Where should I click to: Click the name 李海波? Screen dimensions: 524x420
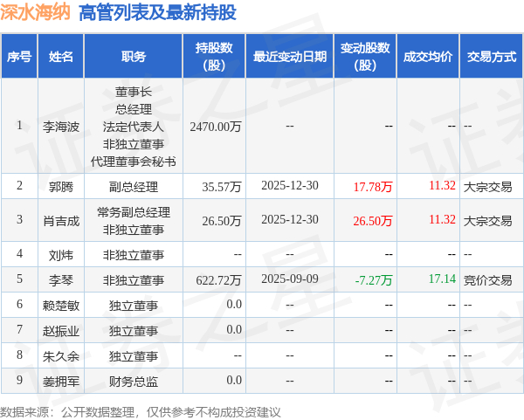pyautogui.click(x=61, y=127)
